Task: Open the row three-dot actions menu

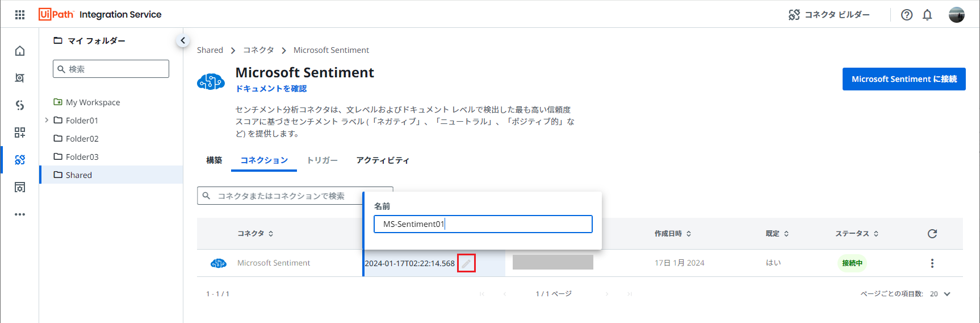Action: [x=932, y=263]
